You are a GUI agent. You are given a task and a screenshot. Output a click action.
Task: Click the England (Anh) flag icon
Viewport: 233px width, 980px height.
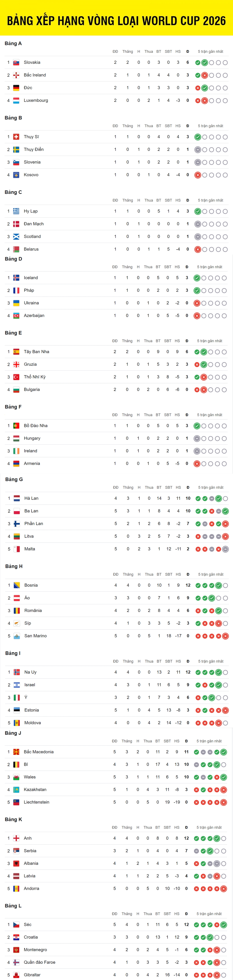(16, 838)
